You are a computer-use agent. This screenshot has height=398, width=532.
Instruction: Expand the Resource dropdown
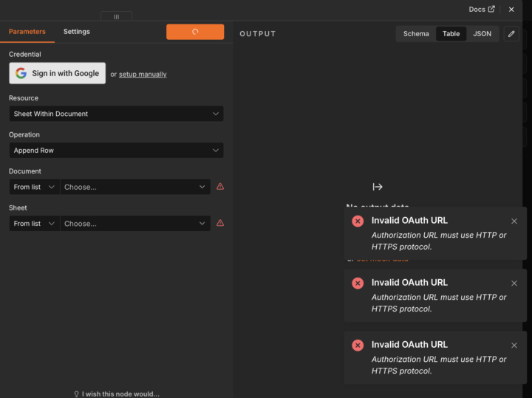tap(117, 114)
